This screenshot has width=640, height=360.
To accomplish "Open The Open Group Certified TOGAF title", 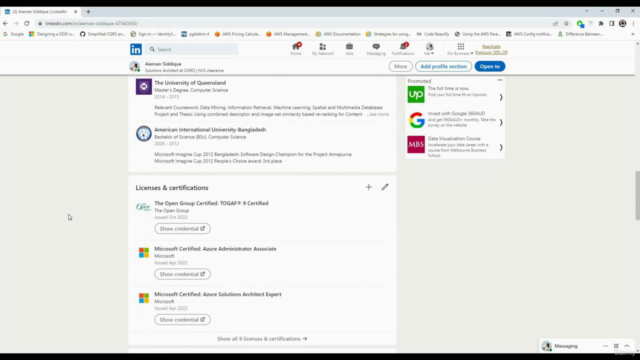I will tap(211, 203).
